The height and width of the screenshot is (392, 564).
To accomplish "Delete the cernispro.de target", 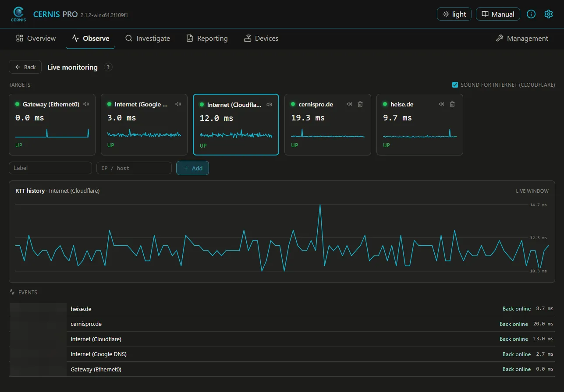I will point(360,104).
